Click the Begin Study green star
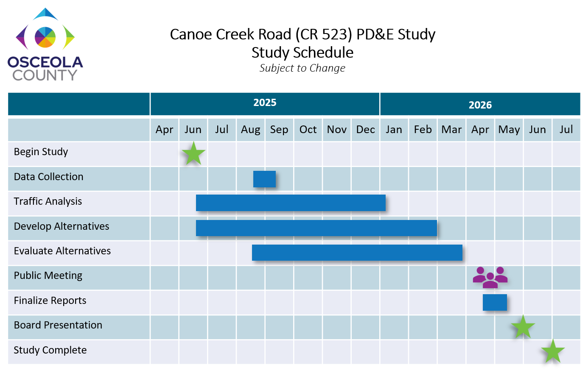The image size is (588, 376). [x=193, y=153]
